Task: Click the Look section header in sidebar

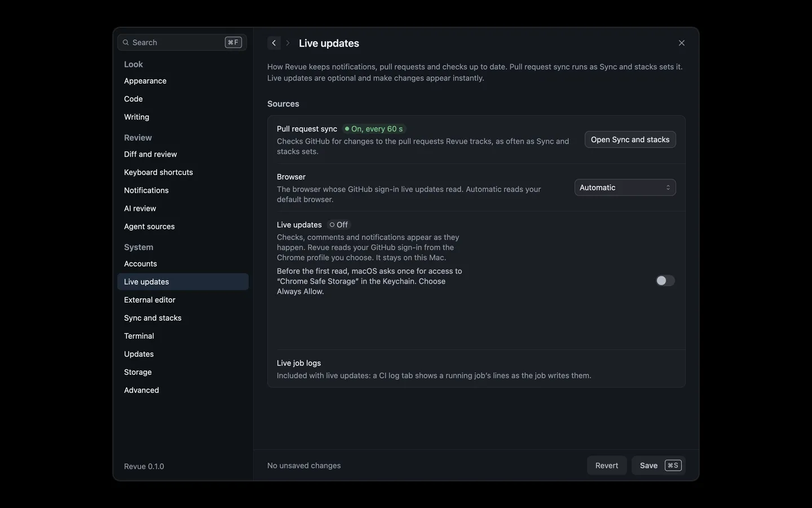Action: (133, 64)
